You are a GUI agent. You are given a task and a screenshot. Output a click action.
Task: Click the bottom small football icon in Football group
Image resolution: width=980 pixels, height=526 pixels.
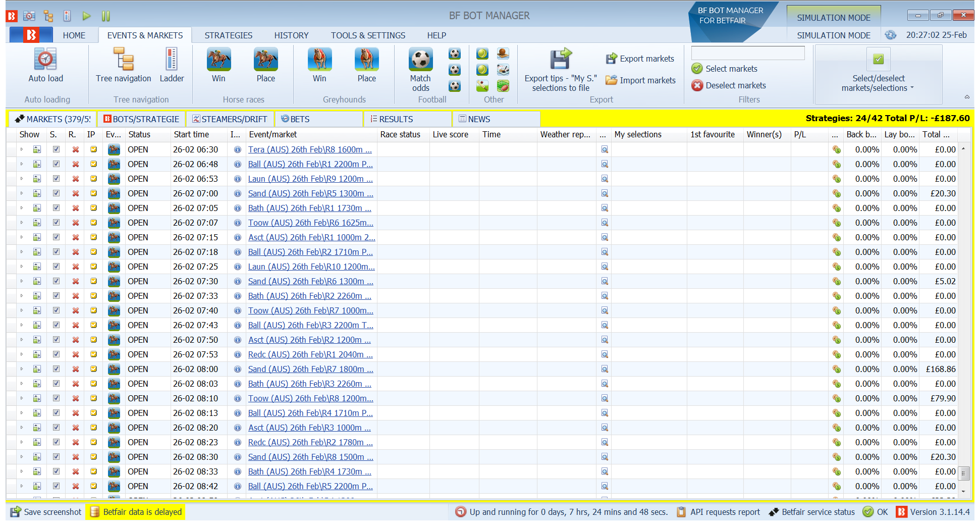click(x=455, y=86)
